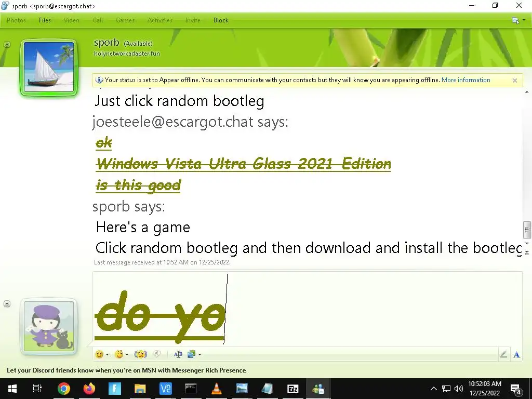Open the taskbar clock and date
Image resolution: width=532 pixels, height=399 pixels.
point(485,389)
